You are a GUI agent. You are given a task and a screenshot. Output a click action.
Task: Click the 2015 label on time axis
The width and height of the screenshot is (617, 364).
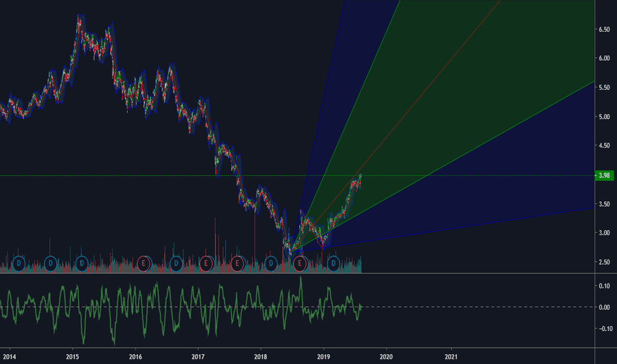tap(72, 357)
